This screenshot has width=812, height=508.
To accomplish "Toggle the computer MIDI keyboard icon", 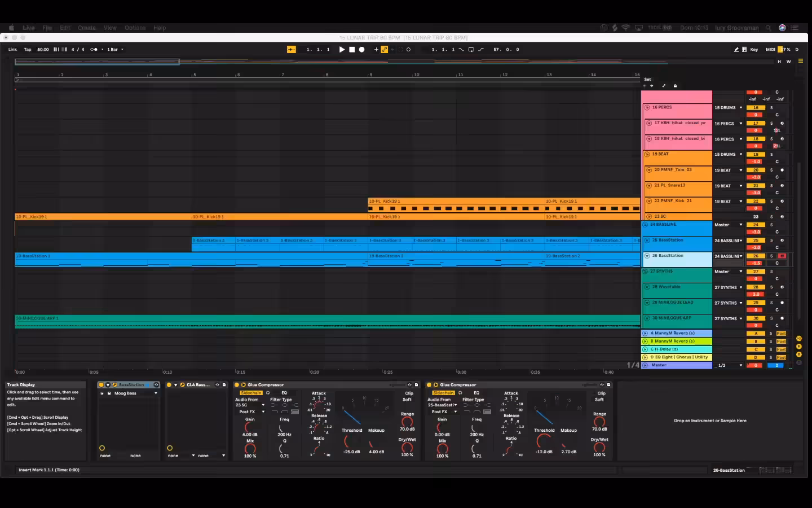I will coord(744,50).
